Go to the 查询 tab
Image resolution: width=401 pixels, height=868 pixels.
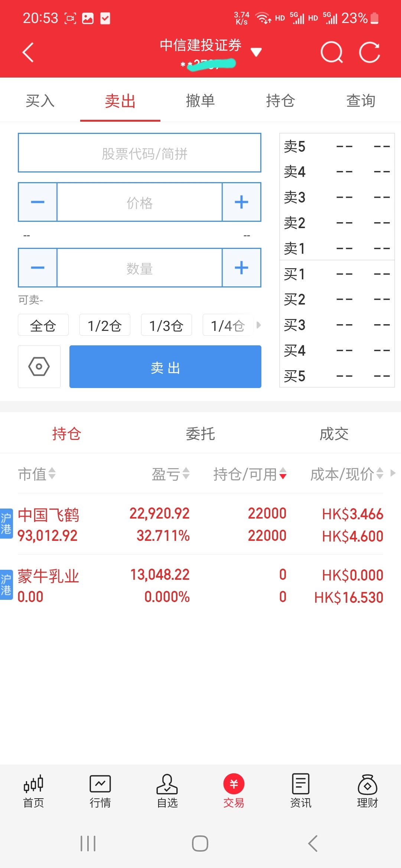coord(361,101)
